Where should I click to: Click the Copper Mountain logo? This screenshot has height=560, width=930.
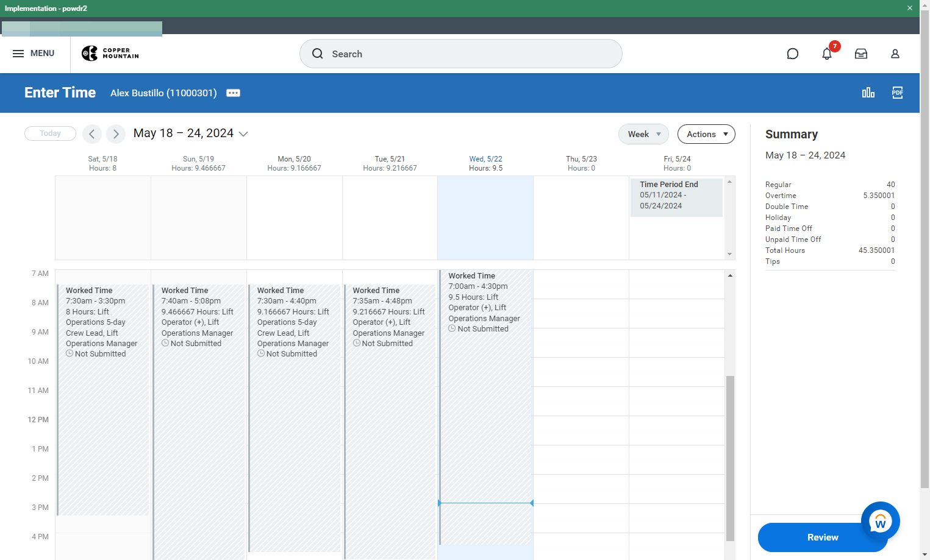(110, 54)
